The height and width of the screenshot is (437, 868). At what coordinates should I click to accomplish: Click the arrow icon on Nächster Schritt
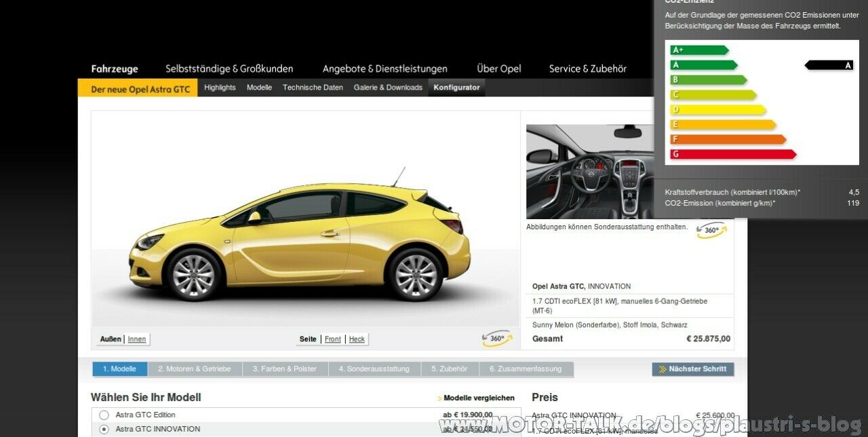[x=662, y=369]
